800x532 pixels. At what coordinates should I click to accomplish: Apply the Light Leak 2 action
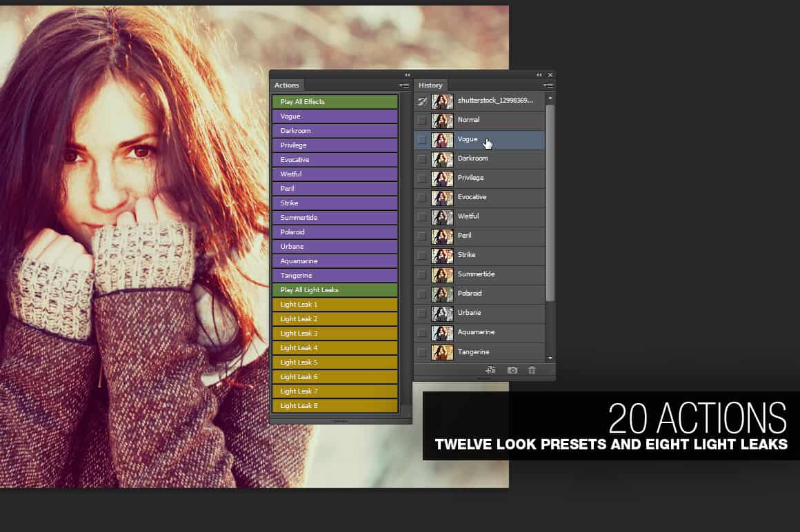click(334, 318)
